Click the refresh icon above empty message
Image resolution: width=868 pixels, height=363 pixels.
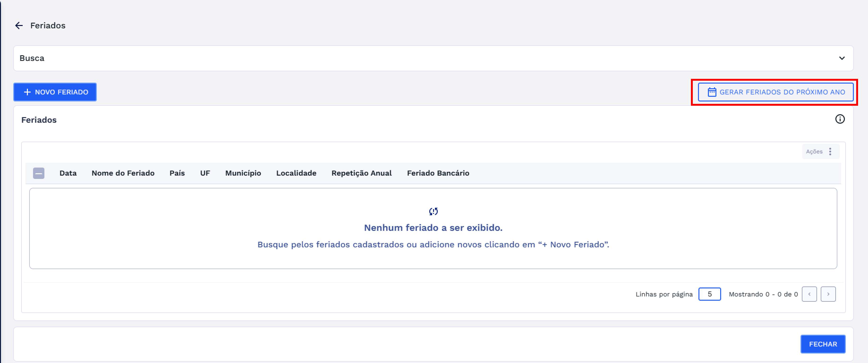[x=433, y=211]
